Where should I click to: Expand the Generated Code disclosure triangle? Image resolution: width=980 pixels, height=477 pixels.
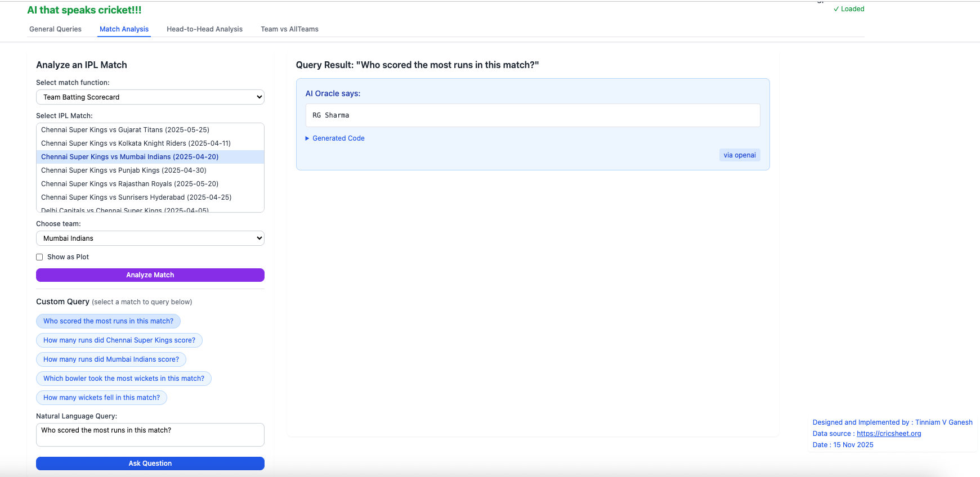[x=307, y=138]
